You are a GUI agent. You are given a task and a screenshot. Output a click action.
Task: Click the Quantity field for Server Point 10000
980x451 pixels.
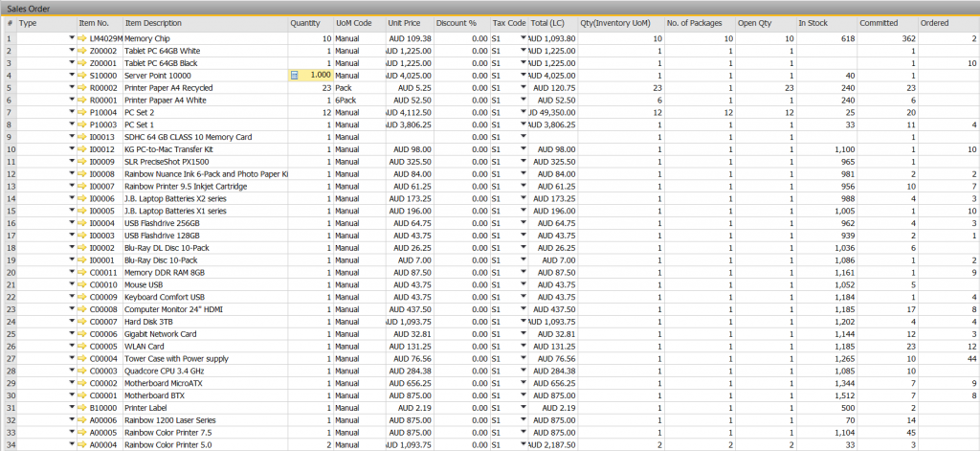tap(316, 75)
